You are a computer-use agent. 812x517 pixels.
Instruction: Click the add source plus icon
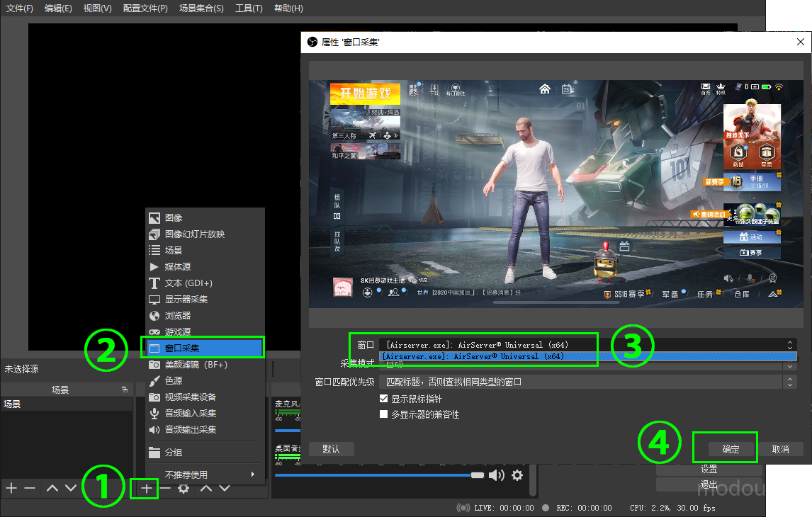[x=146, y=488]
